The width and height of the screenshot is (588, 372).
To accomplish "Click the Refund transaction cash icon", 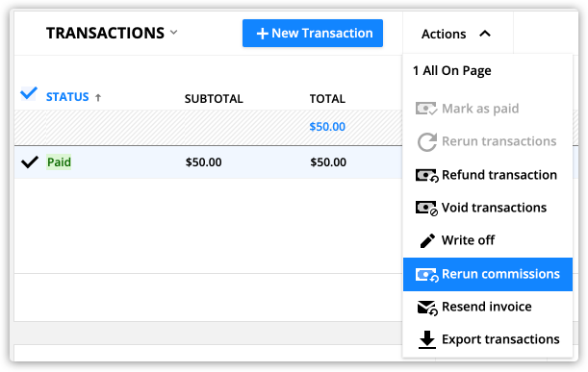I will pyautogui.click(x=426, y=175).
